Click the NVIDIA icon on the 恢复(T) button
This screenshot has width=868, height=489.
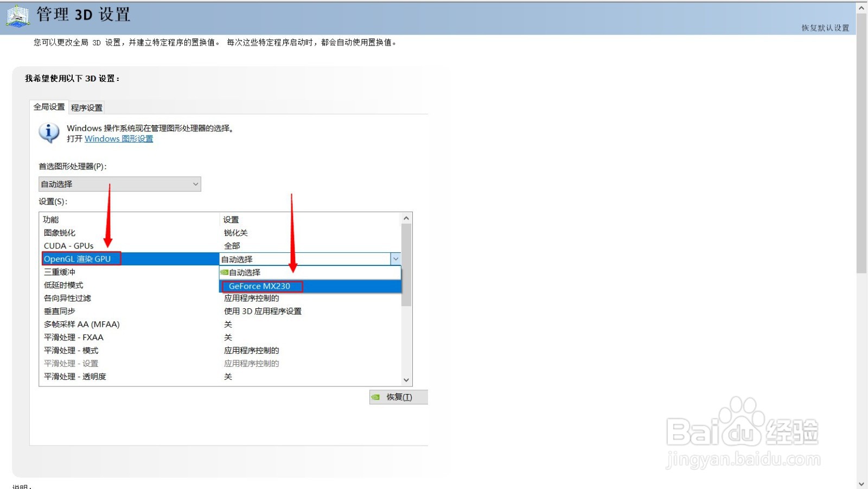click(376, 397)
